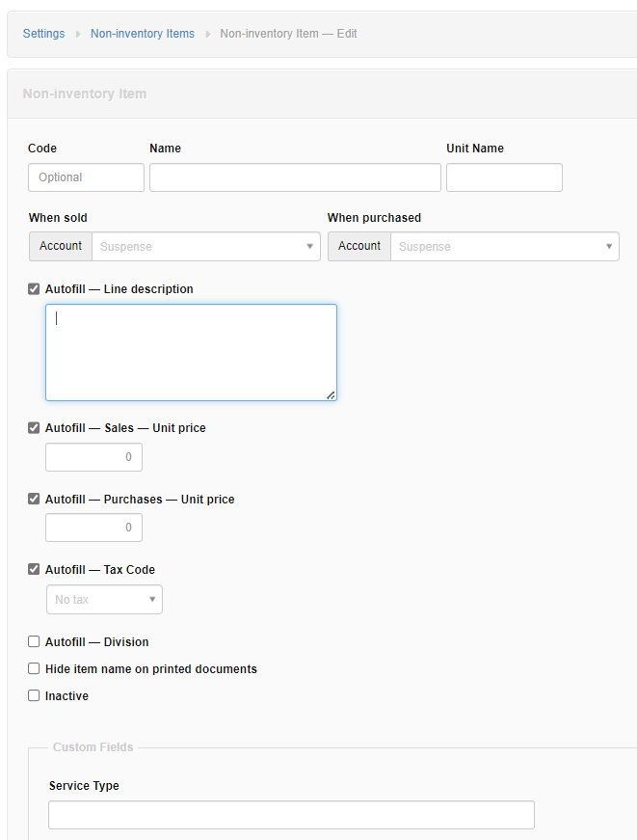Uncheck Autofill — Sales — Unit price
Screen dimensions: 637x840
33,427
